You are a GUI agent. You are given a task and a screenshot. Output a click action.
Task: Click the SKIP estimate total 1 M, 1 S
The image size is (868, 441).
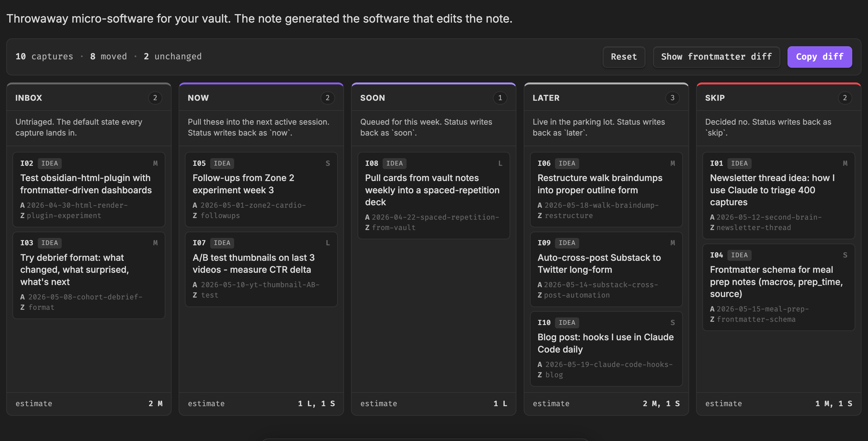(x=834, y=403)
